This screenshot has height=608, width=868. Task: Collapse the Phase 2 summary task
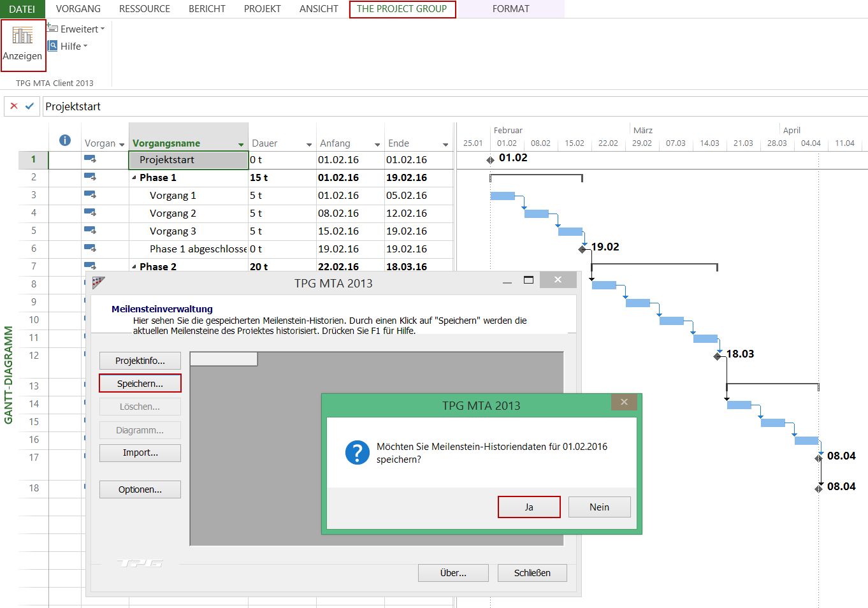[x=134, y=266]
